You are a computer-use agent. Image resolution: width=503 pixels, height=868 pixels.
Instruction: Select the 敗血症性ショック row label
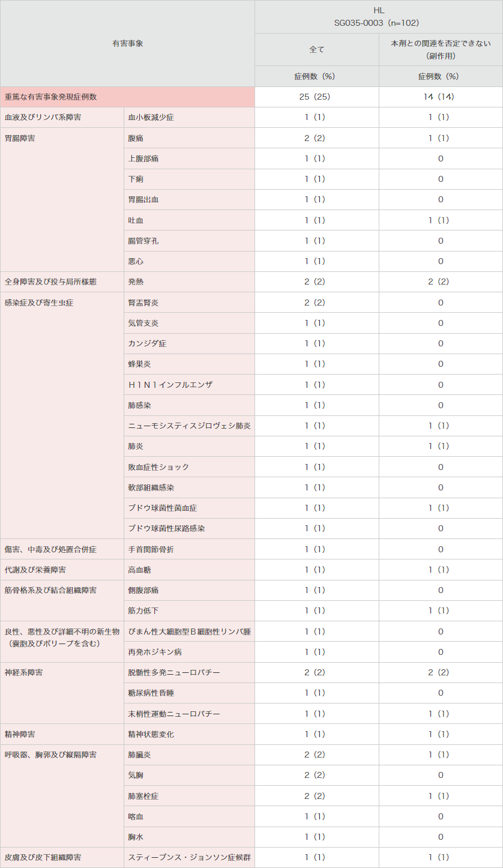click(x=189, y=466)
